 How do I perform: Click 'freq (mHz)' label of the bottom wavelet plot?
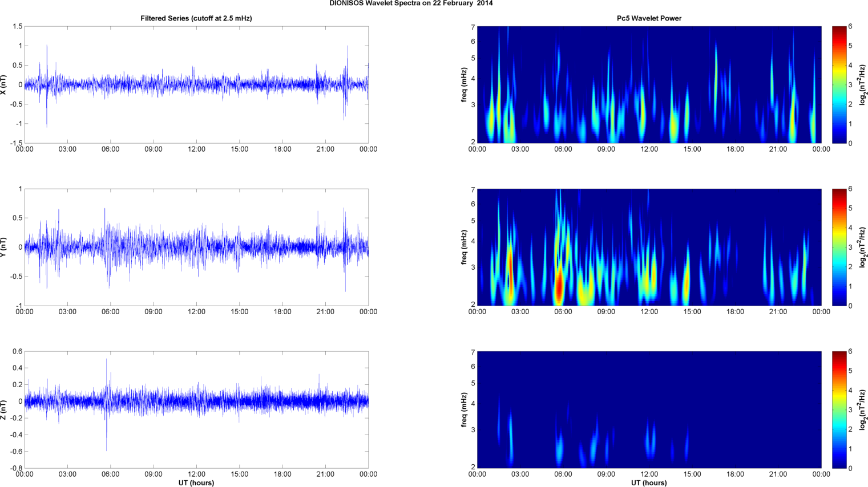coord(465,410)
